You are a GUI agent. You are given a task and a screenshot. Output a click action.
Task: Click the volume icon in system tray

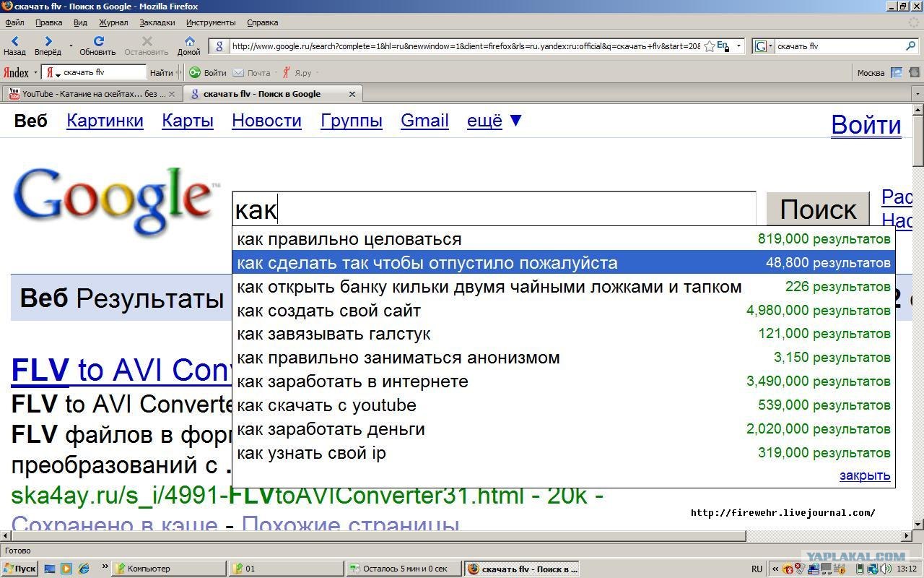[x=885, y=569]
